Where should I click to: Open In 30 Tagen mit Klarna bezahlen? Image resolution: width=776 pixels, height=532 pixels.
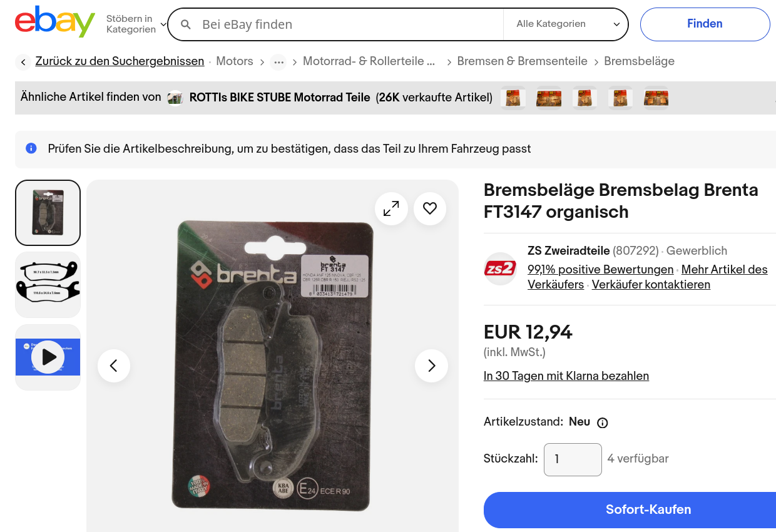click(566, 376)
